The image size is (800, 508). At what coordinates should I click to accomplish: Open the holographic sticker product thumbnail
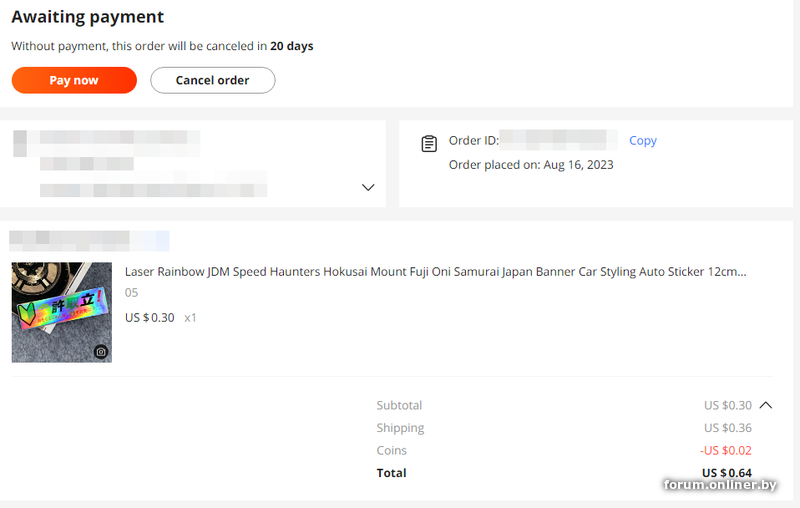coord(61,312)
